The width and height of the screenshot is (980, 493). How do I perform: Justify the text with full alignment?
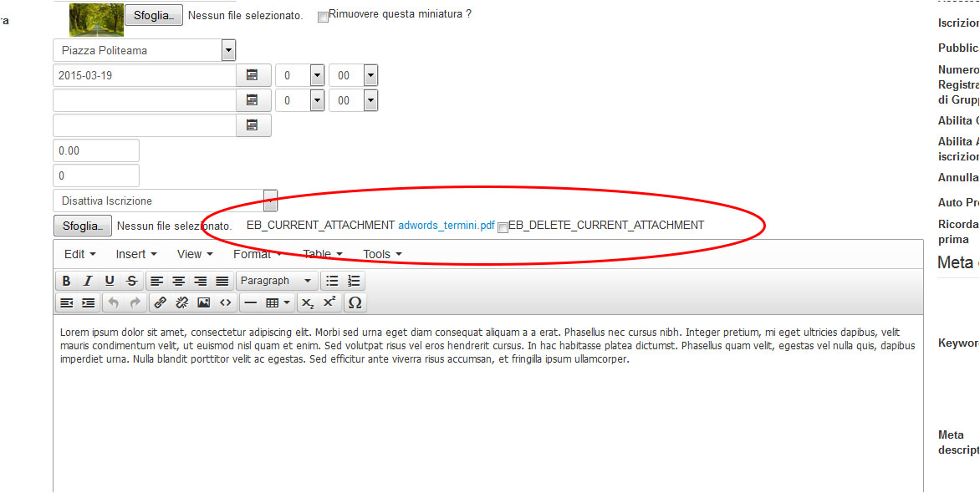coord(222,281)
